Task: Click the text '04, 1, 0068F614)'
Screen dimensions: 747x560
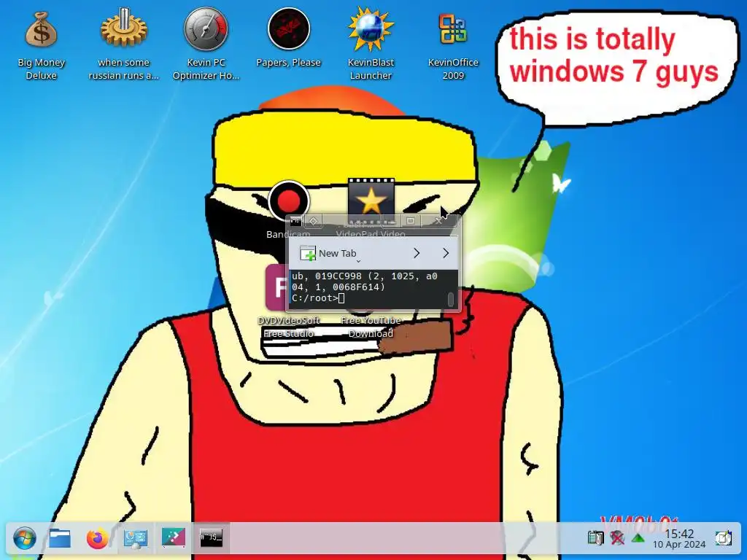Action: pos(338,287)
